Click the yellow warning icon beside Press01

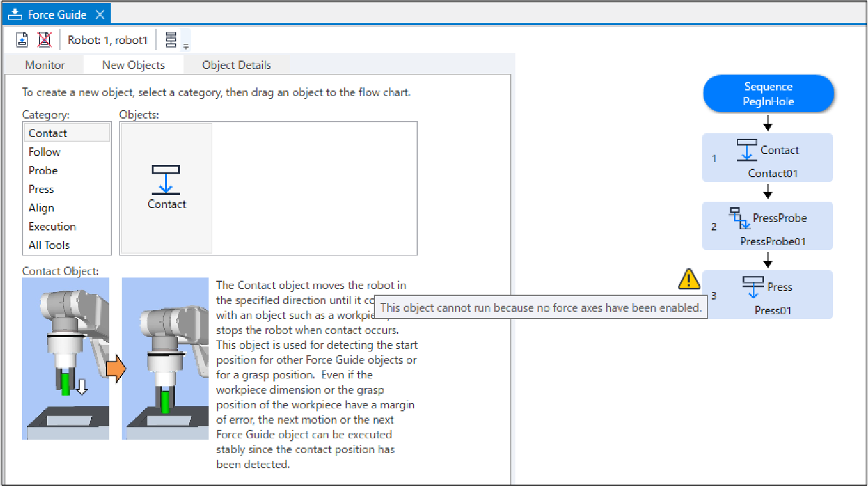click(689, 279)
